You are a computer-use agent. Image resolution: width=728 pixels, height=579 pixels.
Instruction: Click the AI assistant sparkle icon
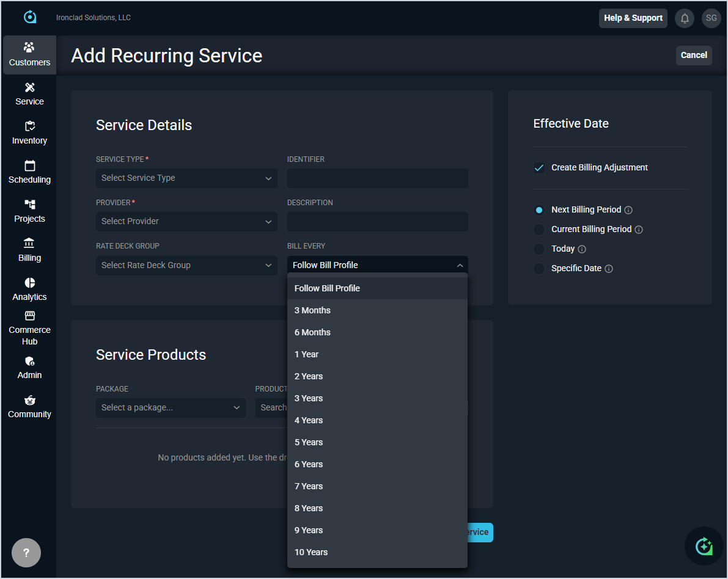(704, 546)
